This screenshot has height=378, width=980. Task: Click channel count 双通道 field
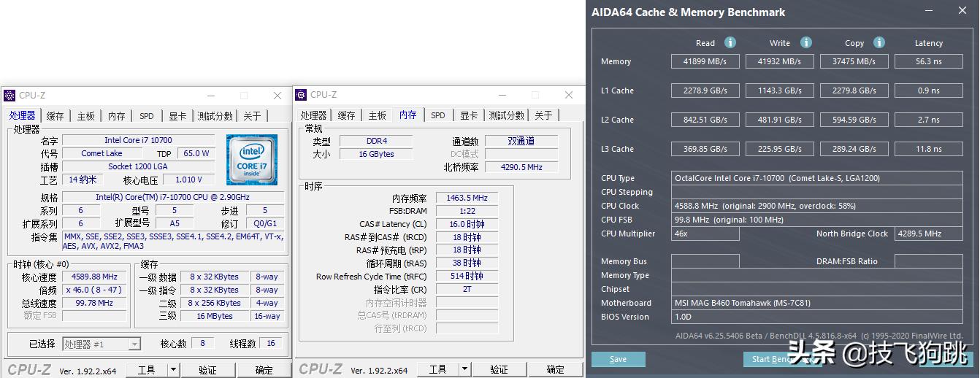(x=521, y=141)
